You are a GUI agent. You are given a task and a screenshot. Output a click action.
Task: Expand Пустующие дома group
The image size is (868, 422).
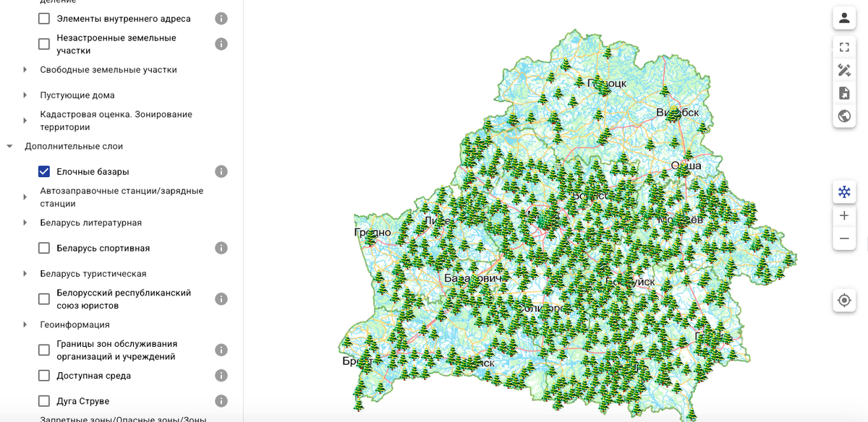click(25, 95)
